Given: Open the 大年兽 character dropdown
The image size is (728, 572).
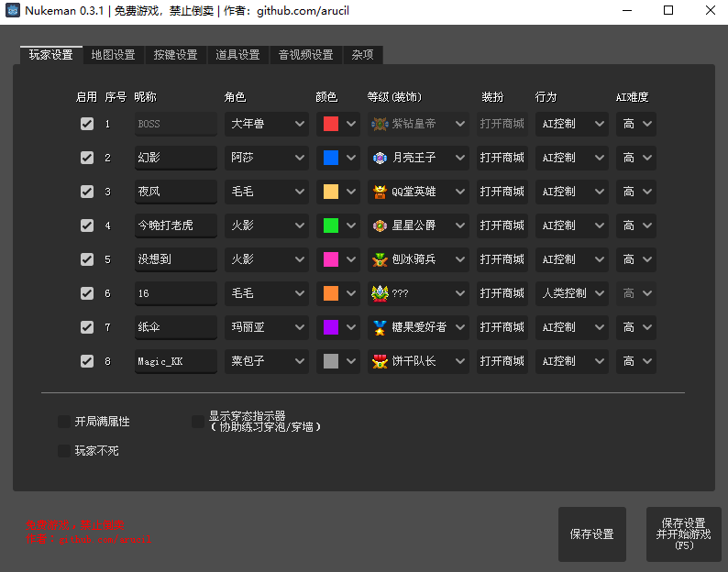Looking at the screenshot, I should (x=267, y=124).
